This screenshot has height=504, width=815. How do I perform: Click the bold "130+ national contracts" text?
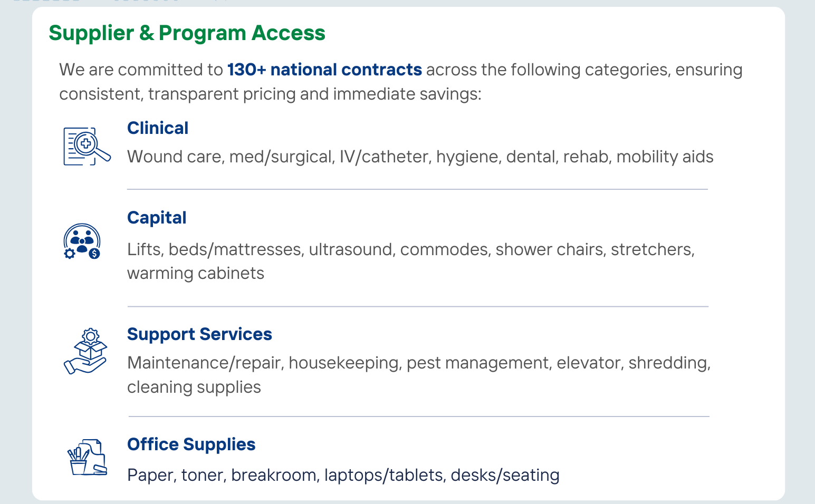(x=324, y=70)
